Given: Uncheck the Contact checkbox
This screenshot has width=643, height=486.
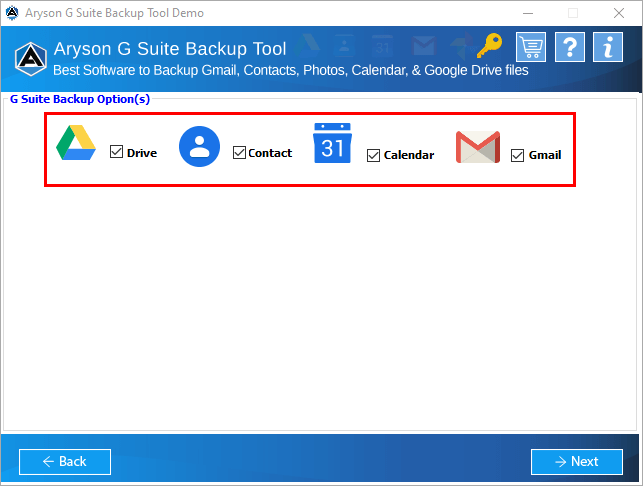Looking at the screenshot, I should (x=239, y=153).
